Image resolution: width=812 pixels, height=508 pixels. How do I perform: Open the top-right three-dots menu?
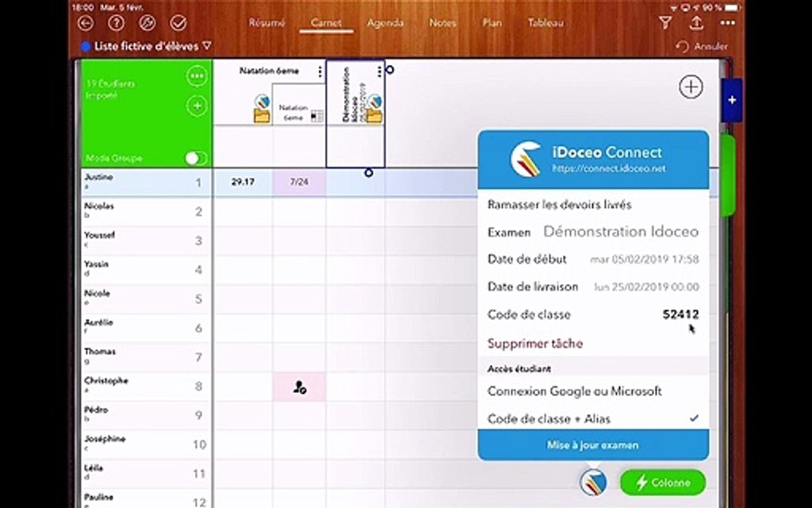pyautogui.click(x=727, y=23)
